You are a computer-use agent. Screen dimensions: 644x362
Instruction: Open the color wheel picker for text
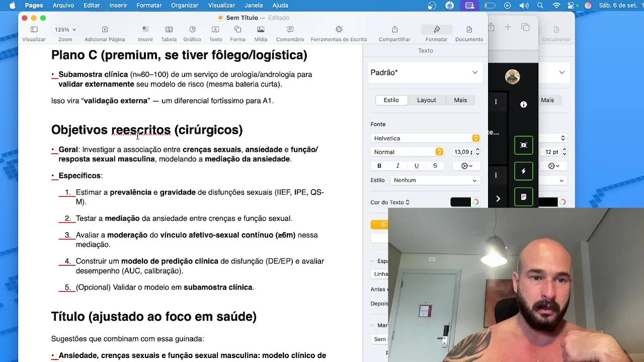pyautogui.click(x=475, y=202)
